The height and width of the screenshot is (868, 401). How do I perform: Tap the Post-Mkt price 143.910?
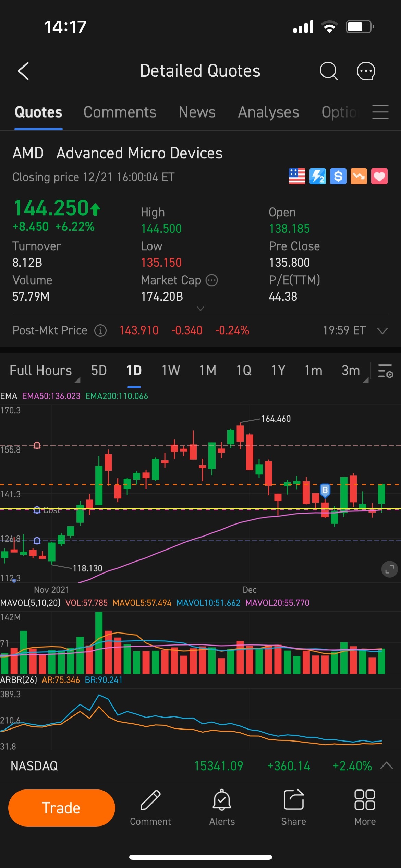pos(139,330)
